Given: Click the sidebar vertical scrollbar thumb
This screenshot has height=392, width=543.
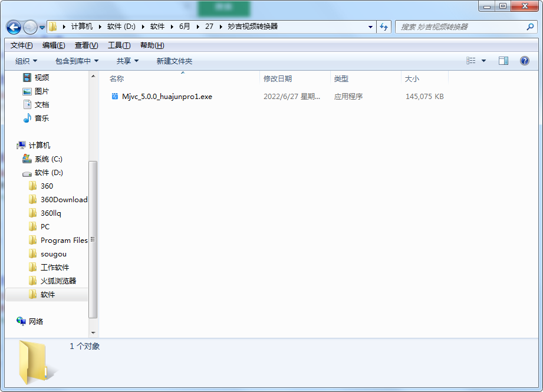Looking at the screenshot, I should [x=93, y=239].
